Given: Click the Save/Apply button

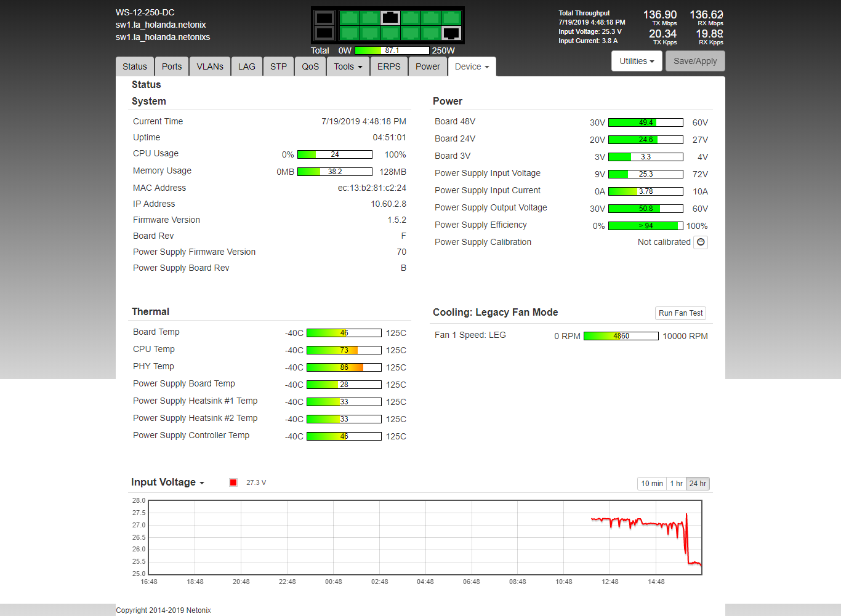Looking at the screenshot, I should coord(695,61).
